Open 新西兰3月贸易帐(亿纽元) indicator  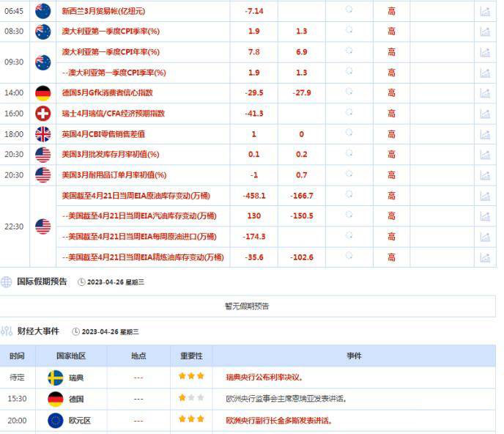(x=103, y=11)
